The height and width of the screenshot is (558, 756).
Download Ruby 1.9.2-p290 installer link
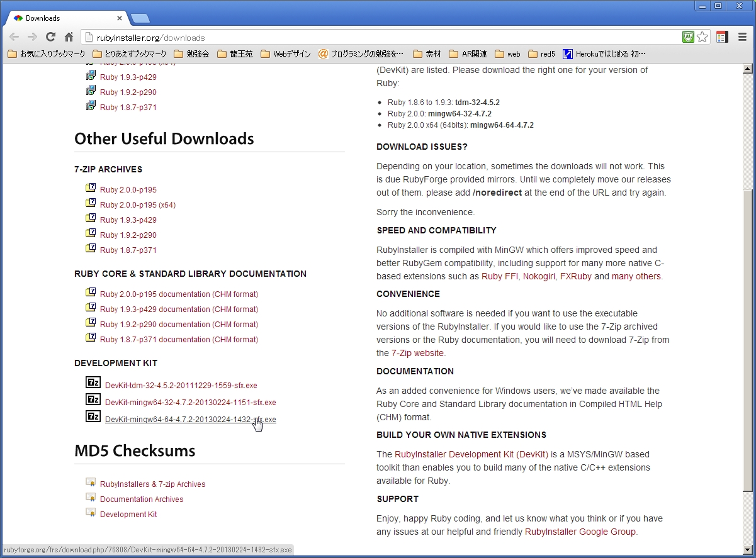coord(128,92)
